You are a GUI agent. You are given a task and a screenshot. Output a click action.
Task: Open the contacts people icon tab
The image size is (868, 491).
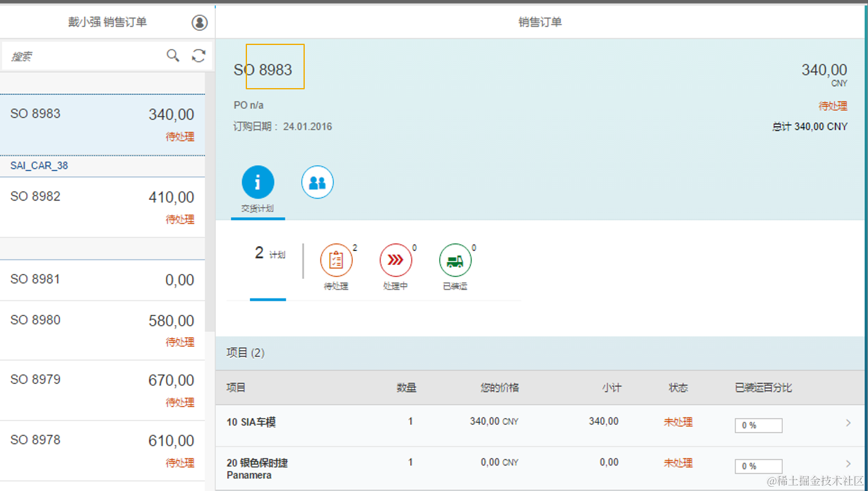point(318,182)
